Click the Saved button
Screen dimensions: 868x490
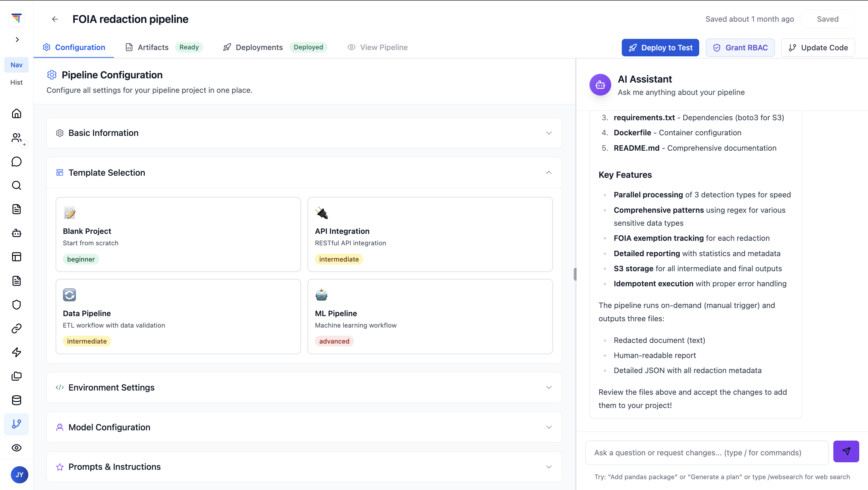pos(828,19)
